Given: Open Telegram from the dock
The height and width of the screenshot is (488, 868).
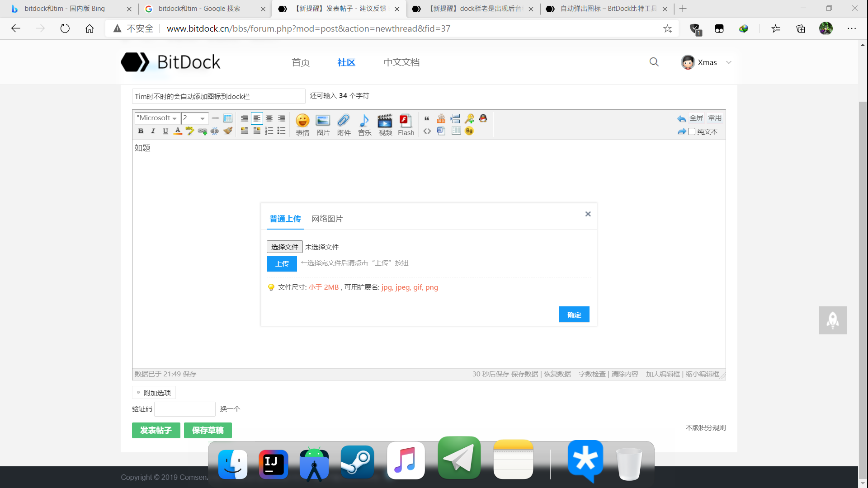Looking at the screenshot, I should click(459, 458).
